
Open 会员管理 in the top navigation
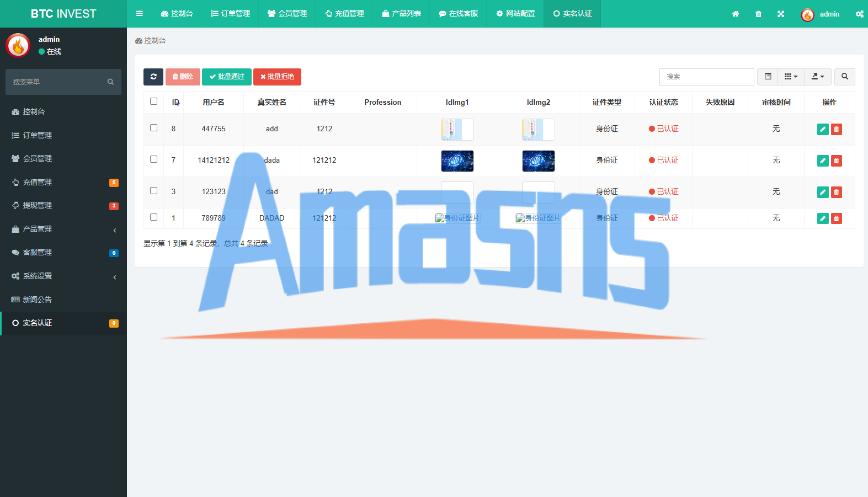coord(287,14)
